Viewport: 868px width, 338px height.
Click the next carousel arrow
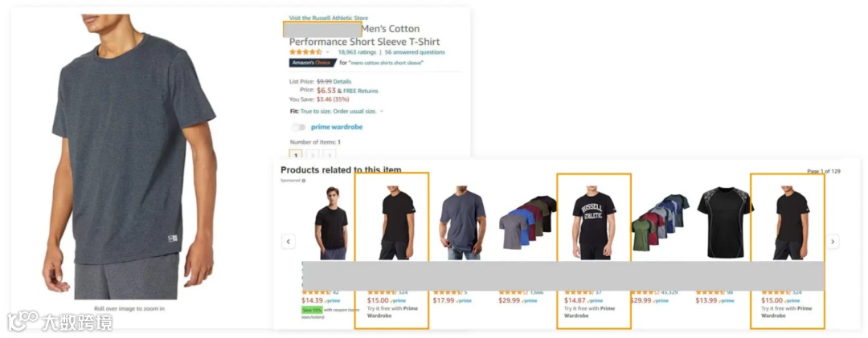click(833, 241)
